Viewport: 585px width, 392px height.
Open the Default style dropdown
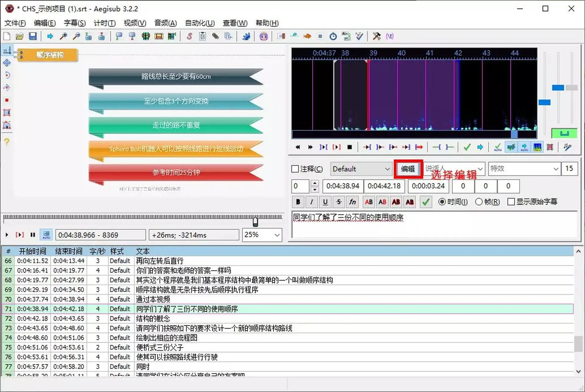(x=361, y=169)
